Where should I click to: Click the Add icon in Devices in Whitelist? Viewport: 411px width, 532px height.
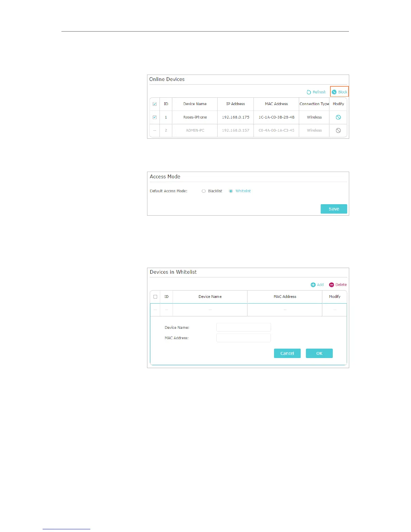[313, 285]
